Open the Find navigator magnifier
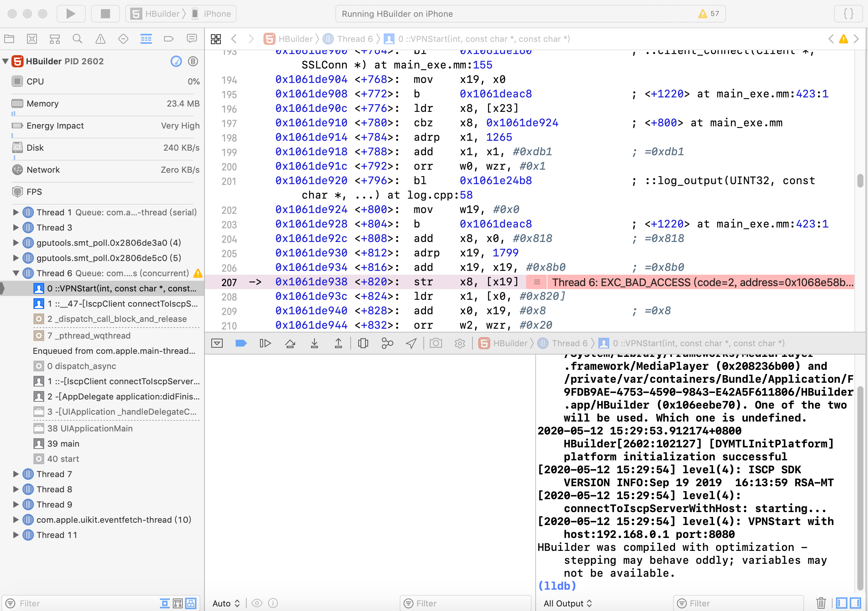Viewport: 868px width, 611px height. [77, 39]
